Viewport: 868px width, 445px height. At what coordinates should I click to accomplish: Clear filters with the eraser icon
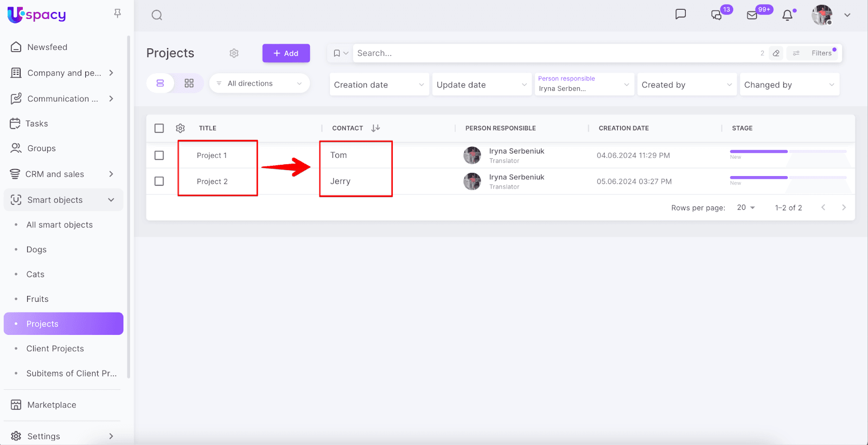(776, 53)
